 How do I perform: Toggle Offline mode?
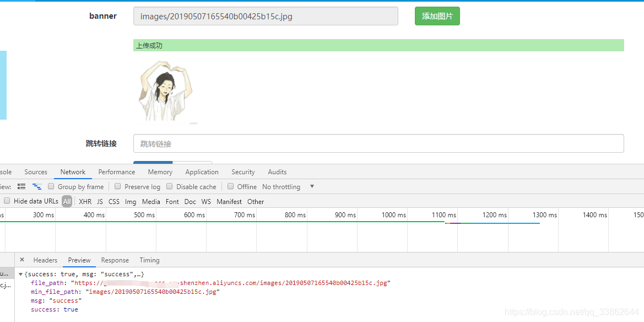(x=230, y=186)
